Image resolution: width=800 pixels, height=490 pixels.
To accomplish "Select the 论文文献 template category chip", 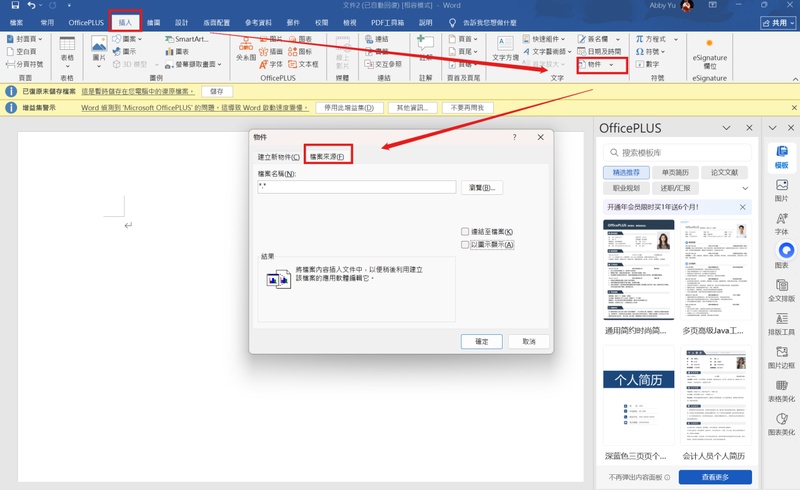I will click(724, 173).
